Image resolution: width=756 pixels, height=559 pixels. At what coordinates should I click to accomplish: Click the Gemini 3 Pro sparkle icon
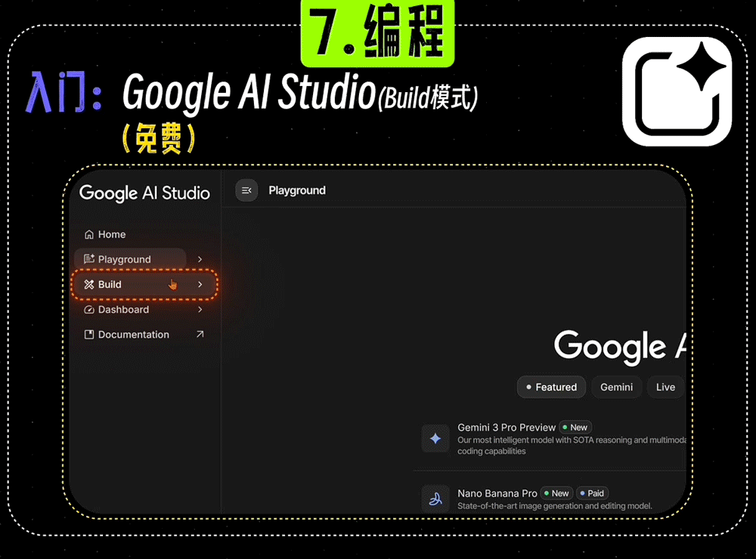coord(435,439)
